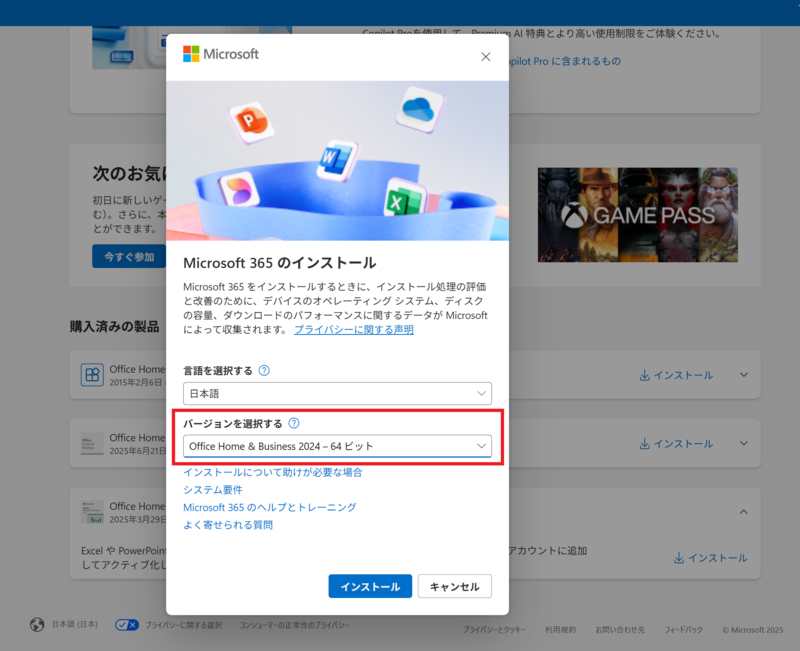800x651 pixels.
Task: Click the Microsoft logo in dialog header
Action: 221,54
